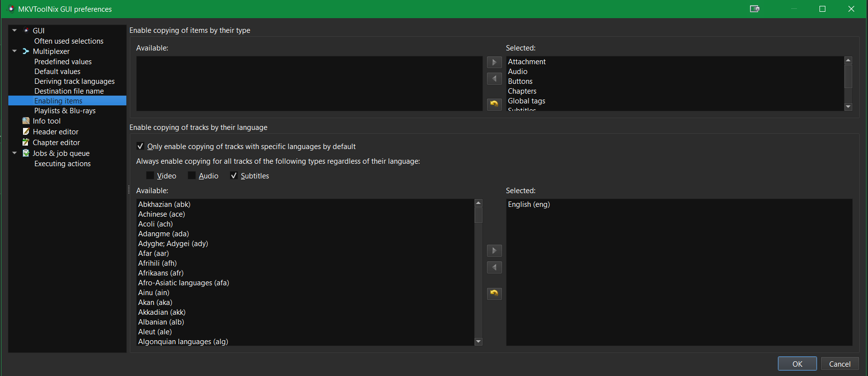
Task: Open Deriving track languages page
Action: (x=74, y=81)
